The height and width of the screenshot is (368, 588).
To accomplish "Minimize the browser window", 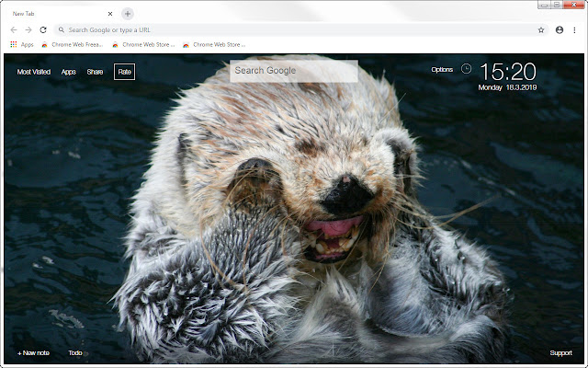I will [544, 5].
